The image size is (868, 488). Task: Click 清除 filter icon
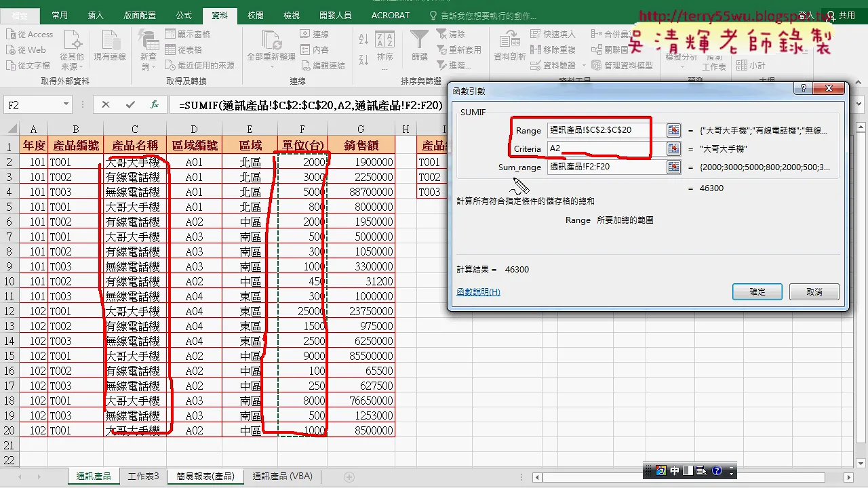[x=451, y=35]
